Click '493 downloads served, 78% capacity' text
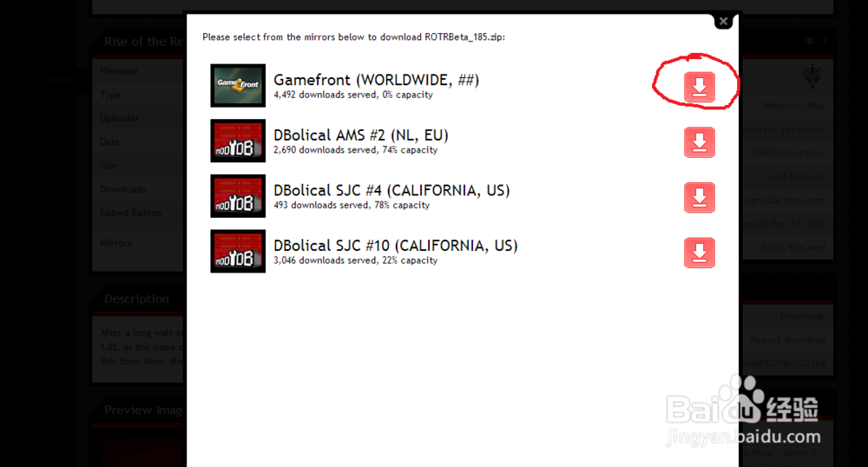This screenshot has height=467, width=868. pos(352,205)
